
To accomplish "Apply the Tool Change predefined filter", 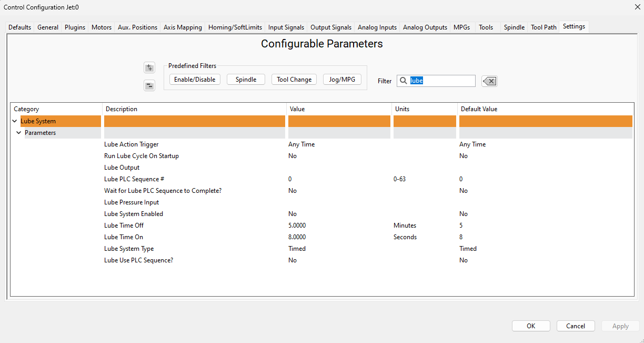I will point(294,80).
